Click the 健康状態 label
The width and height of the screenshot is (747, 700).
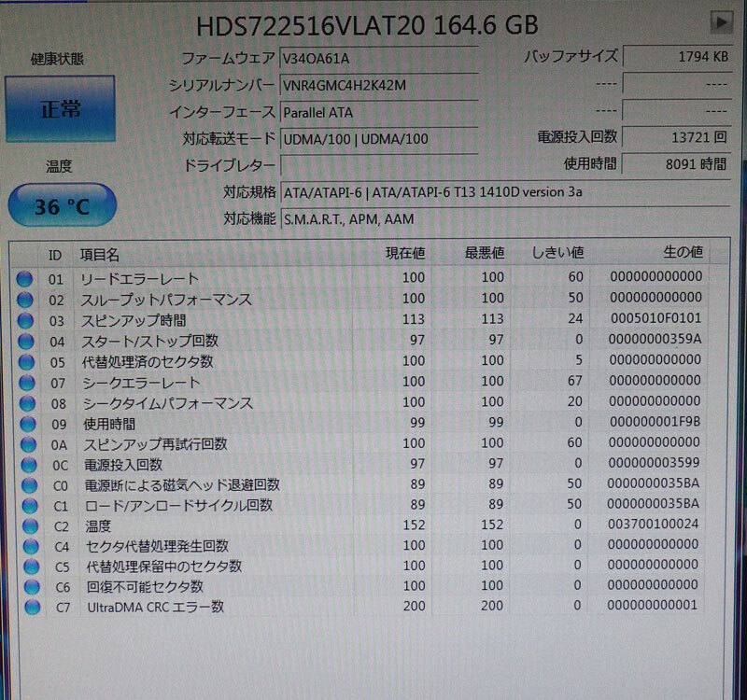pyautogui.click(x=57, y=59)
